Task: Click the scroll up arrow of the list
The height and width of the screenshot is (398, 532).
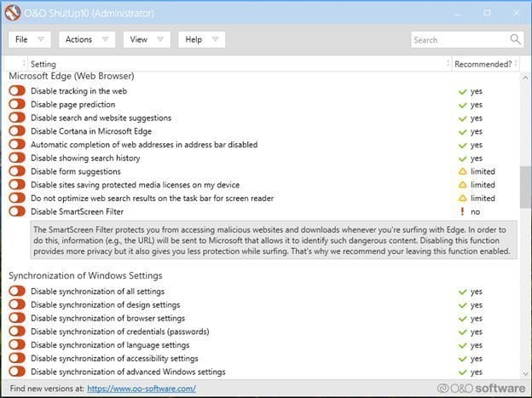Action: click(525, 78)
